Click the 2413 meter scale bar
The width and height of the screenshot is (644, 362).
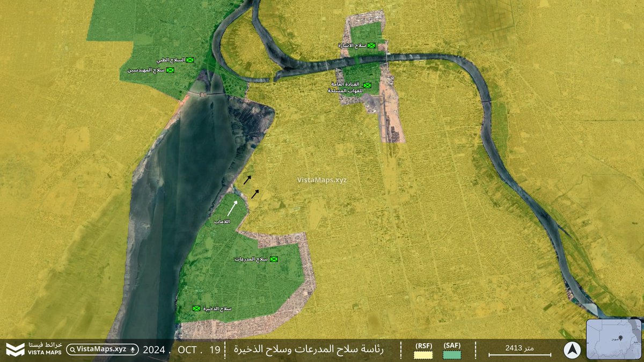click(519, 354)
